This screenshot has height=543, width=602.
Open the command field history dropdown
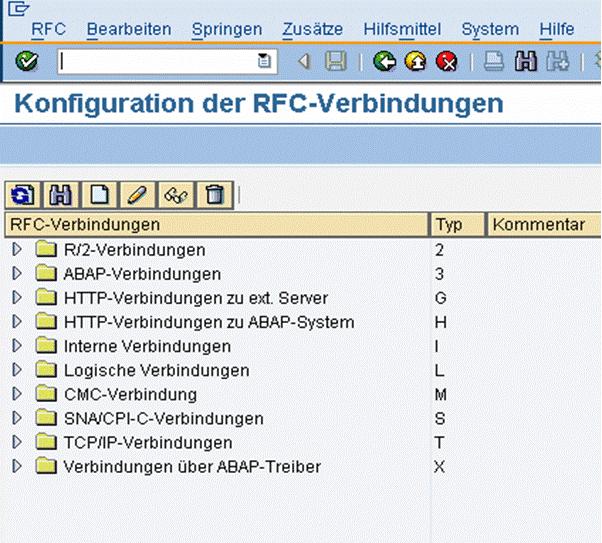point(264,61)
